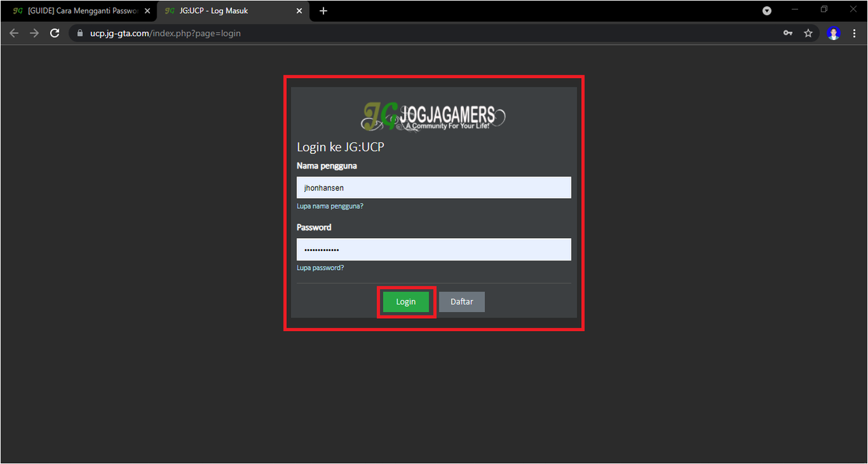868x464 pixels.
Task: Bookmark this page with star icon
Action: [x=808, y=33]
